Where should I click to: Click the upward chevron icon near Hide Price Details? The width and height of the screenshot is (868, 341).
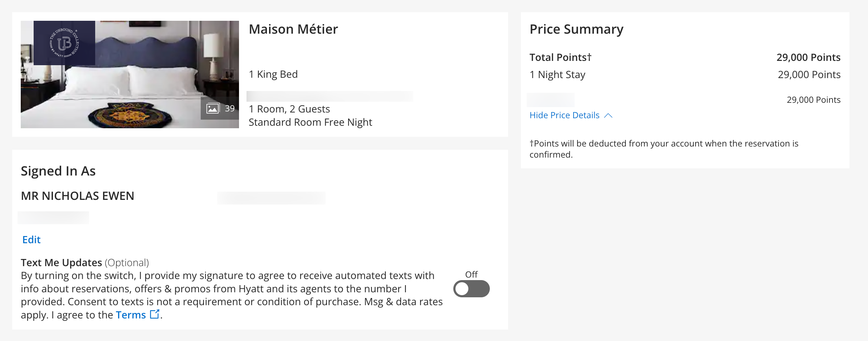(608, 115)
